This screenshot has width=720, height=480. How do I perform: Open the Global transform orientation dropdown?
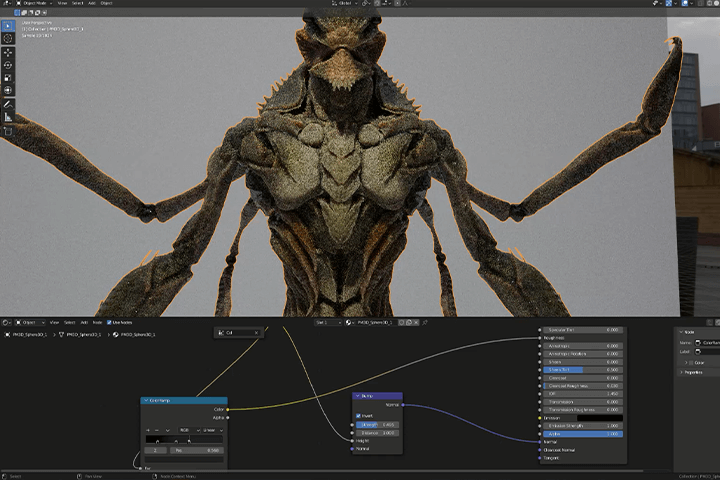tap(344, 3)
